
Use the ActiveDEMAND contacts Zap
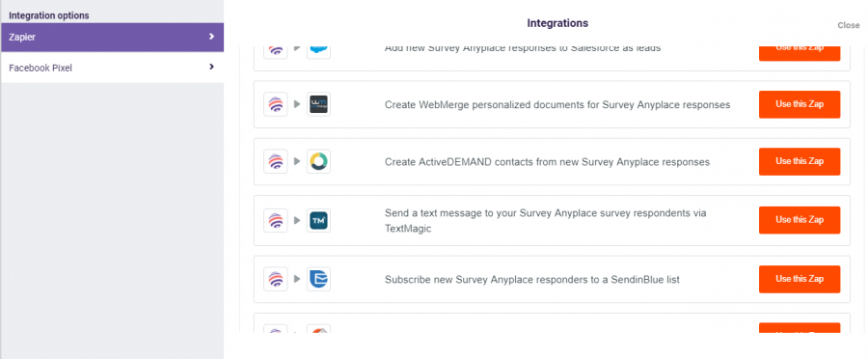pyautogui.click(x=800, y=161)
